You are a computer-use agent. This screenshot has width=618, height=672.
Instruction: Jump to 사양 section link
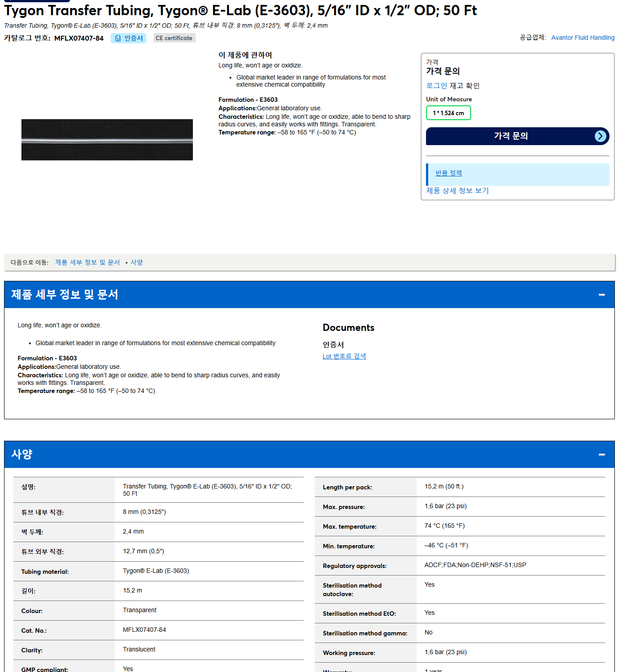137,263
